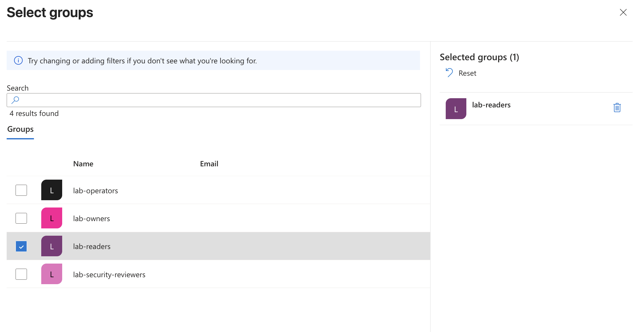Remove lab-readers using the trash icon

(x=617, y=108)
